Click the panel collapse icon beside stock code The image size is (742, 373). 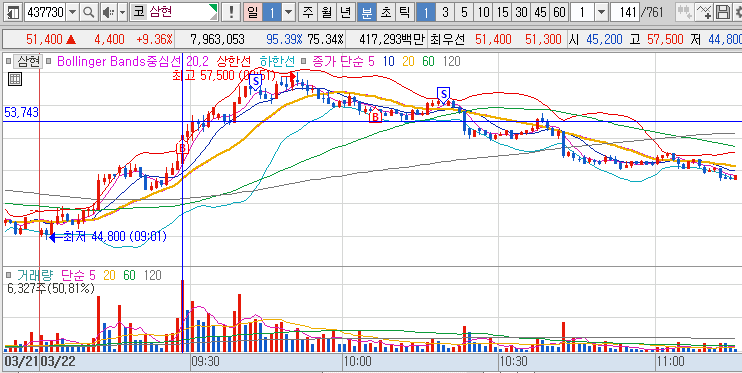coord(14,12)
